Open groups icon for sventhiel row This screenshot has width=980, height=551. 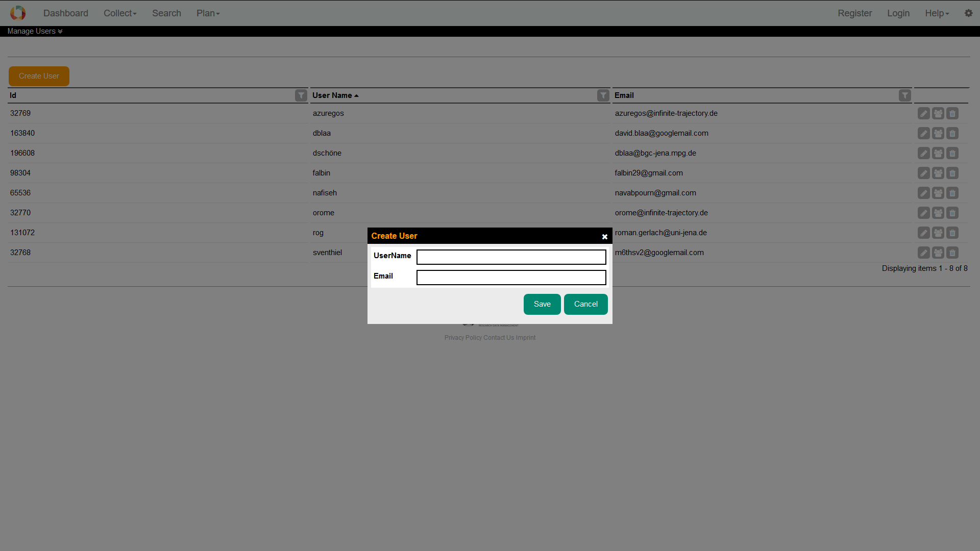[938, 253]
